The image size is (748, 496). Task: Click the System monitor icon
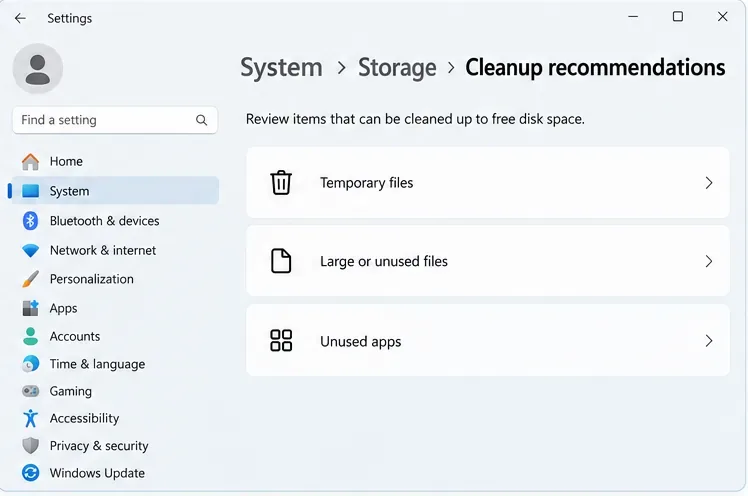pyautogui.click(x=31, y=191)
